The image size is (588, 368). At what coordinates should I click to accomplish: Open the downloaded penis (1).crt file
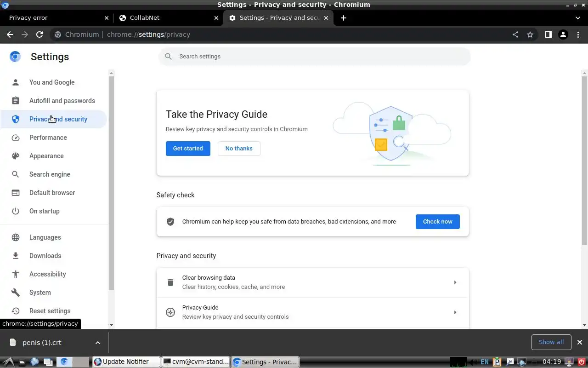pyautogui.click(x=42, y=343)
